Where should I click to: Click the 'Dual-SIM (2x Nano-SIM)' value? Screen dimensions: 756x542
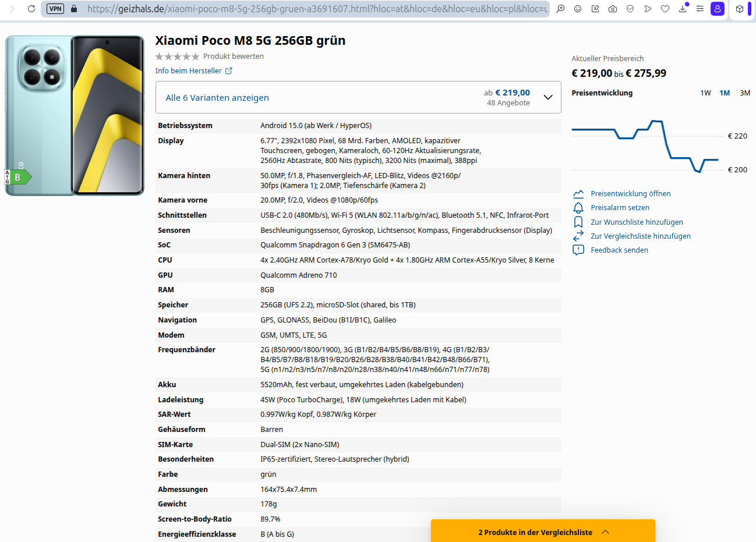(299, 445)
